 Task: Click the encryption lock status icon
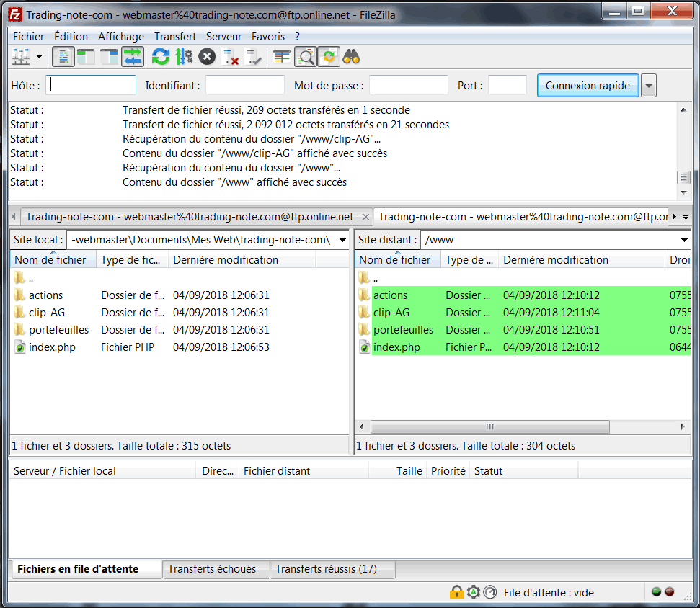point(456,592)
